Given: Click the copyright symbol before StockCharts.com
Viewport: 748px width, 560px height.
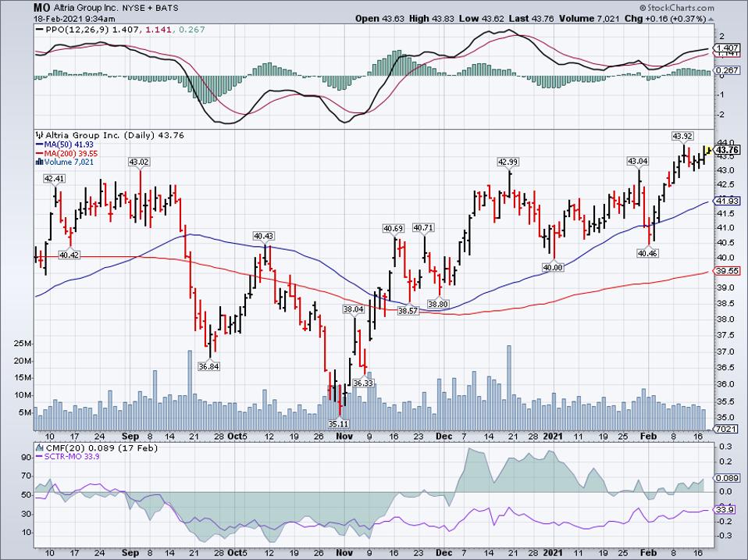Looking at the screenshot, I should [x=643, y=8].
